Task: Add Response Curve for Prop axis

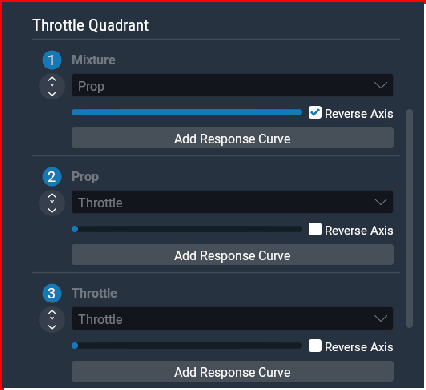Action: pos(233,255)
